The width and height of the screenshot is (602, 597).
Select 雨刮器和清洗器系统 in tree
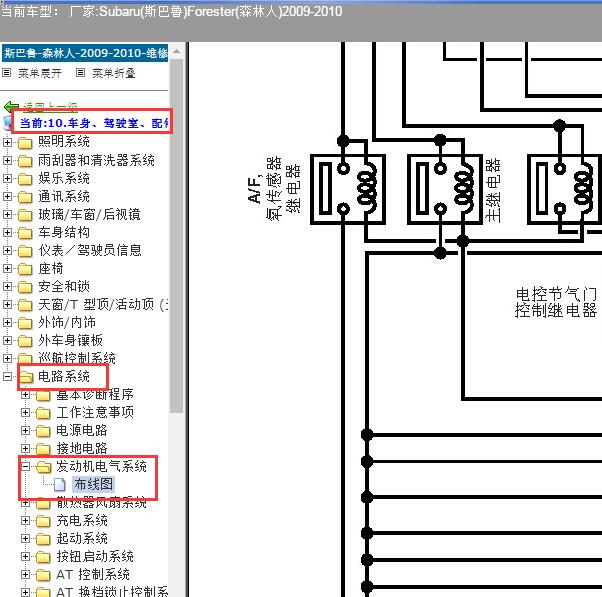point(96,160)
